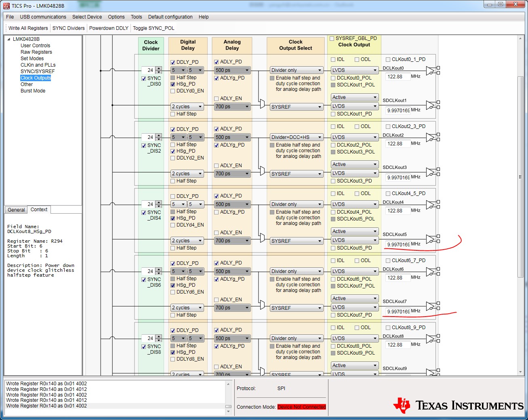The width and height of the screenshot is (528, 420).
Task: Open the Active dropdown beside SDCLKout9
Action: click(354, 365)
